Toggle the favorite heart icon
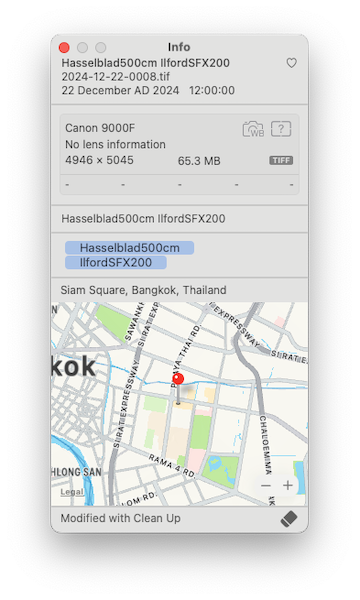 (292, 63)
